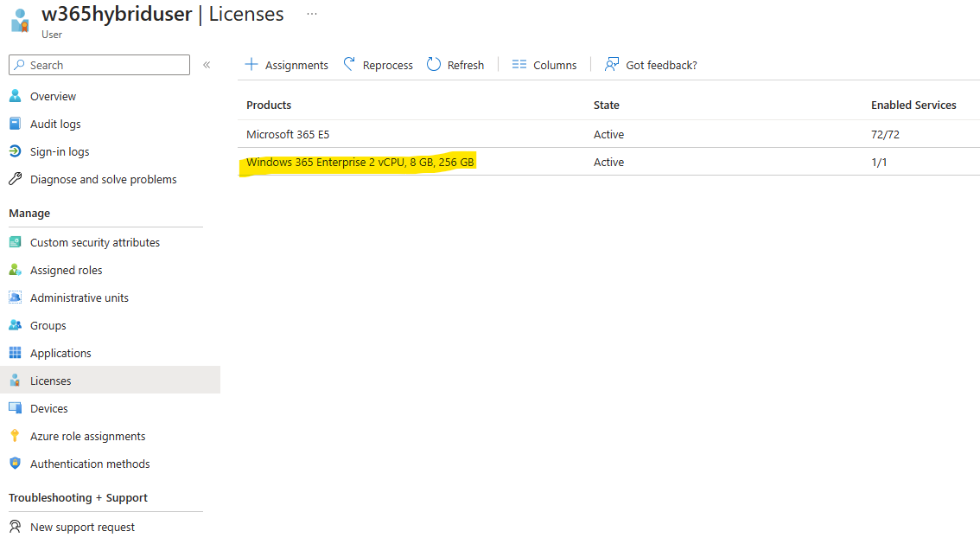The height and width of the screenshot is (544, 980).
Task: Open the ellipsis more options menu
Action: pyautogui.click(x=312, y=14)
